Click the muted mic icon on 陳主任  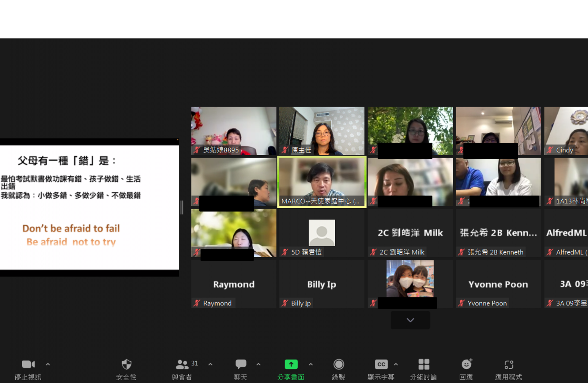click(x=285, y=150)
